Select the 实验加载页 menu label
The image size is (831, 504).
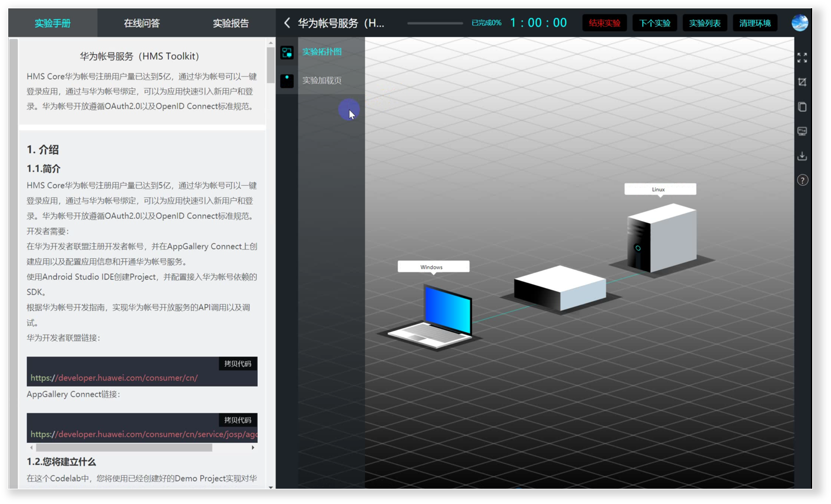point(322,80)
